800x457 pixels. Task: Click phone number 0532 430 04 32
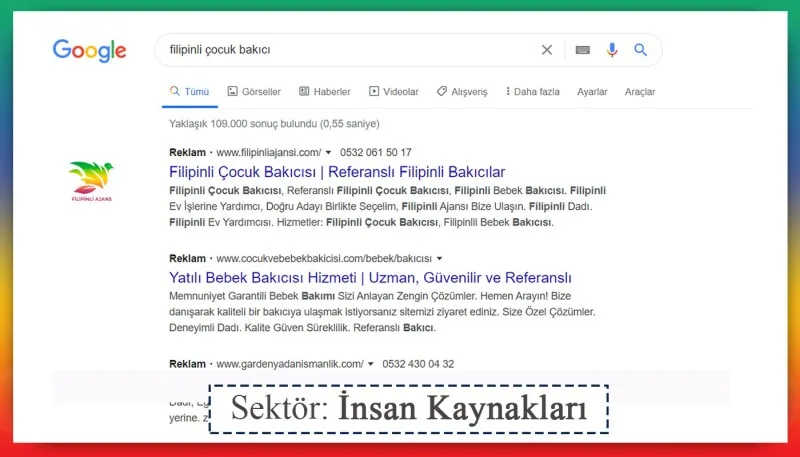tap(418, 364)
